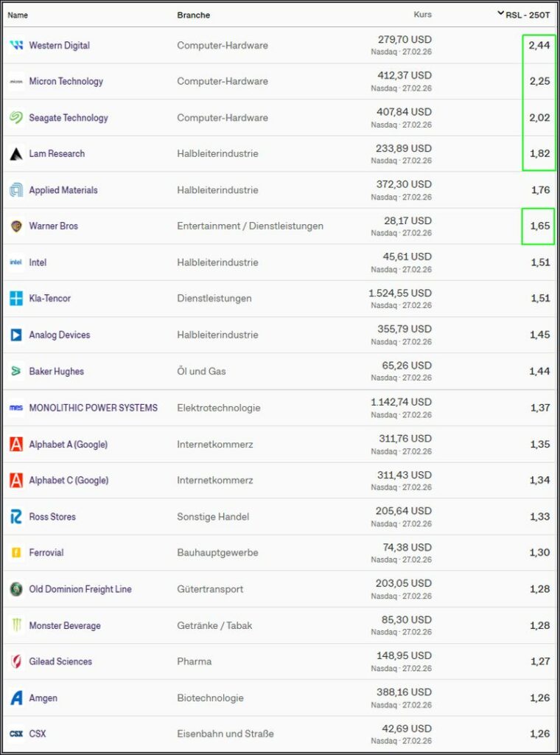Open the Micron Technology stock link
Image resolution: width=560 pixels, height=755 pixels.
[66, 82]
